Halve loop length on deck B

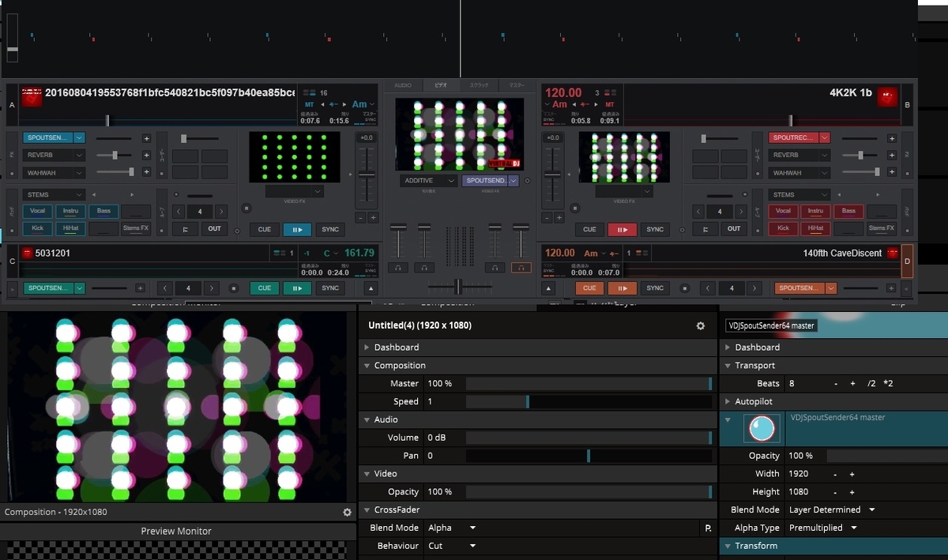tap(698, 212)
